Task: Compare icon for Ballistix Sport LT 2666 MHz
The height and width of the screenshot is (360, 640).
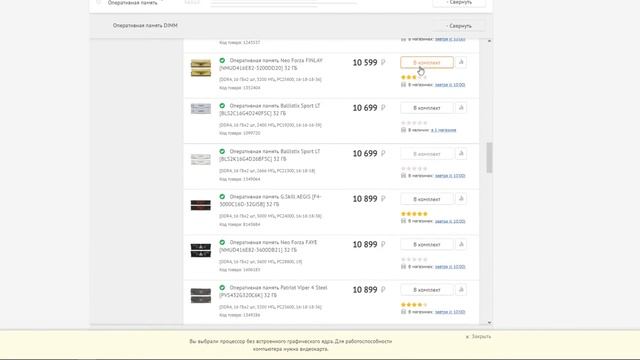Action: click(x=461, y=154)
